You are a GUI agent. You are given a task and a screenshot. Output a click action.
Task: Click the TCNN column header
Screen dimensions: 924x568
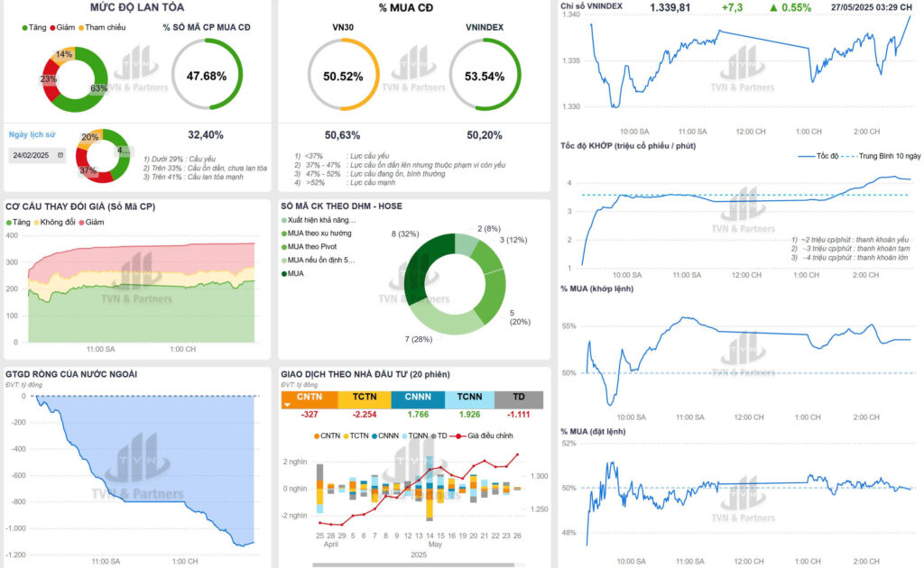pos(468,397)
